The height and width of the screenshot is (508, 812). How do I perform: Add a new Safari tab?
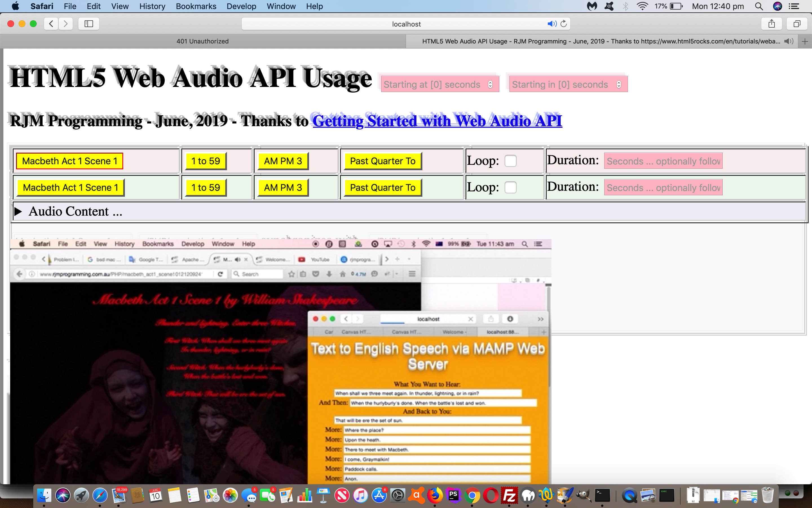[805, 41]
